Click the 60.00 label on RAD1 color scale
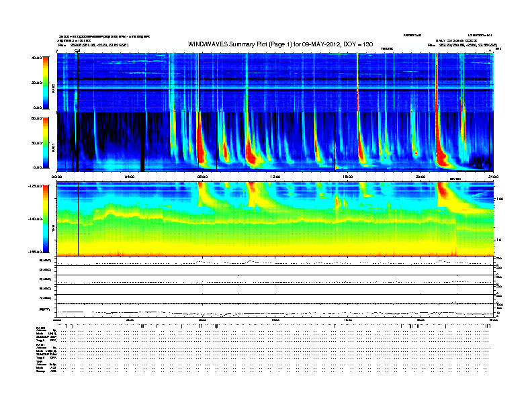Viewport: 532px width, 411px height. [x=36, y=118]
